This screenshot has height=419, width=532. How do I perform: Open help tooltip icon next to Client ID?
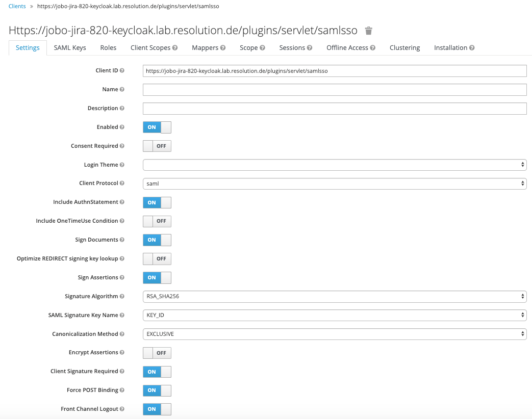click(x=122, y=70)
